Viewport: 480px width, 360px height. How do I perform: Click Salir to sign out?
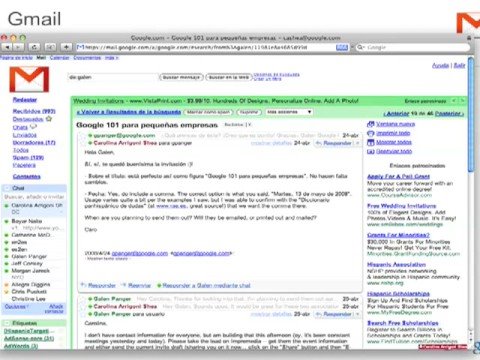coord(459,66)
